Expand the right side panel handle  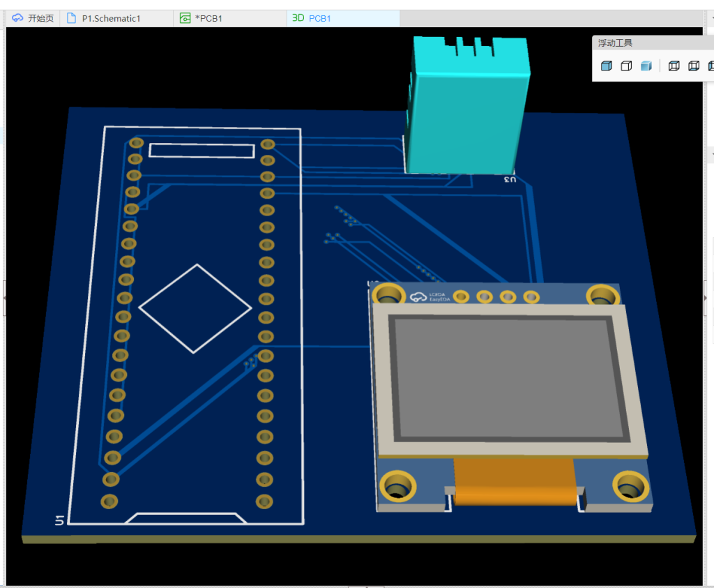[x=706, y=298]
